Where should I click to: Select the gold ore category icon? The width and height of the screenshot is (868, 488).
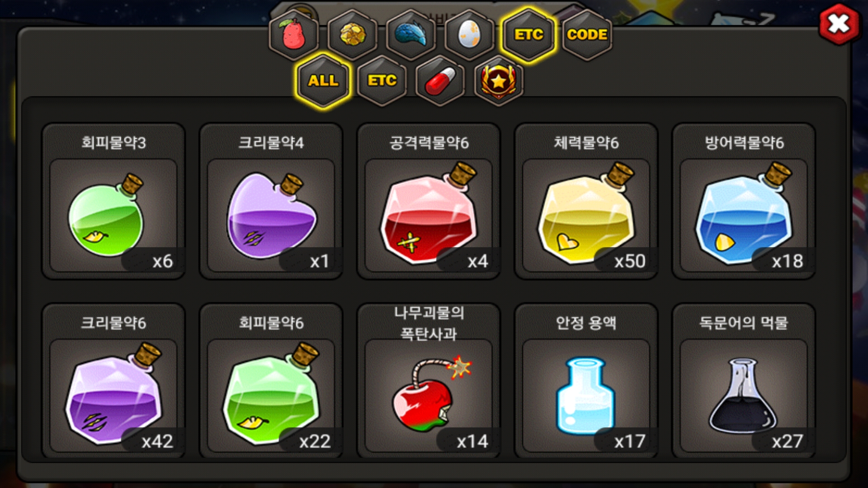coord(352,34)
